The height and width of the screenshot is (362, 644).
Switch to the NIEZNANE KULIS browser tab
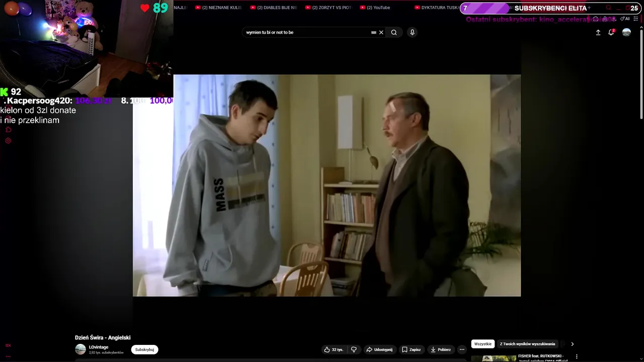click(218, 8)
